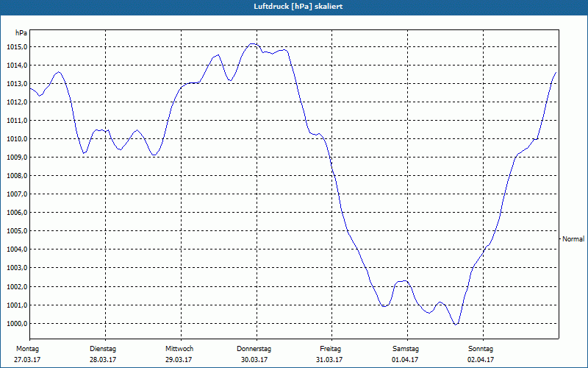This screenshot has height=368, width=588.
Task: Click the 1000,0 axis value
Action: pyautogui.click(x=17, y=324)
